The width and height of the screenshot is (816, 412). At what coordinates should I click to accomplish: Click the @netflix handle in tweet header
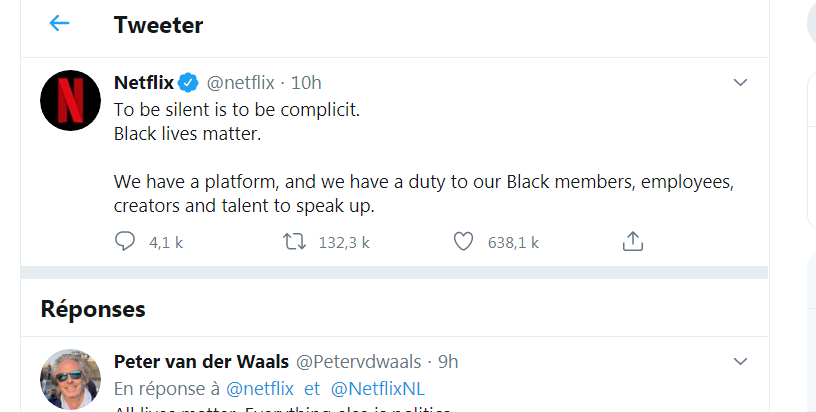tap(240, 82)
